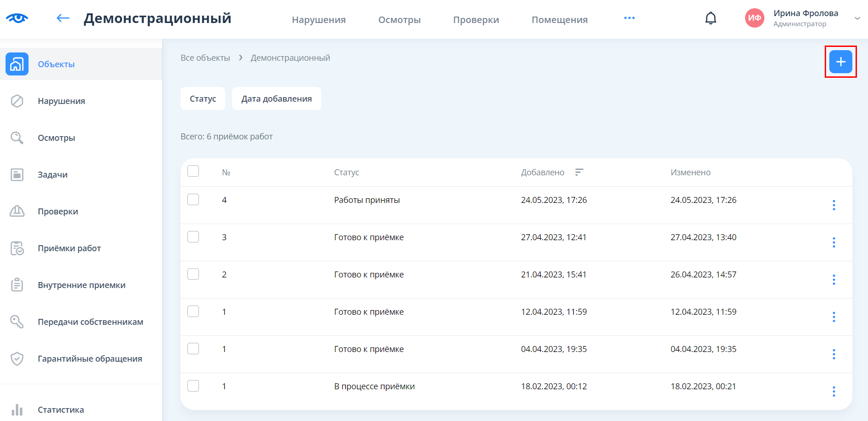Click the back arrow next to the title

[x=63, y=18]
